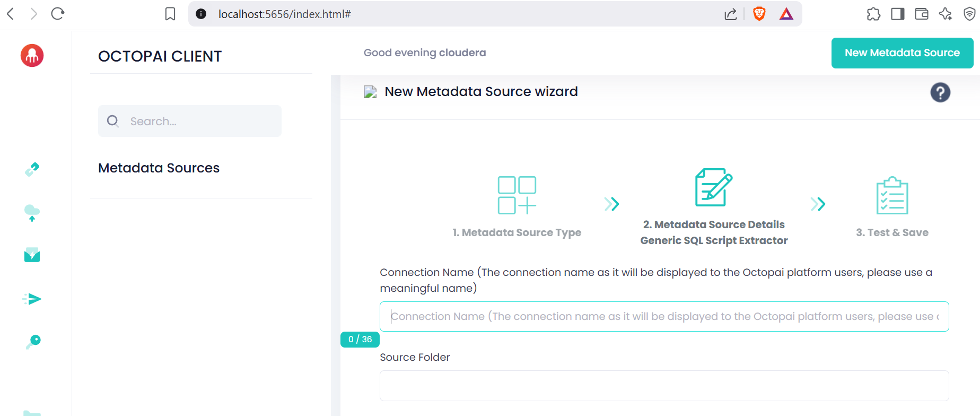Click the browser address bar URL
The image size is (980, 416).
point(284,14)
